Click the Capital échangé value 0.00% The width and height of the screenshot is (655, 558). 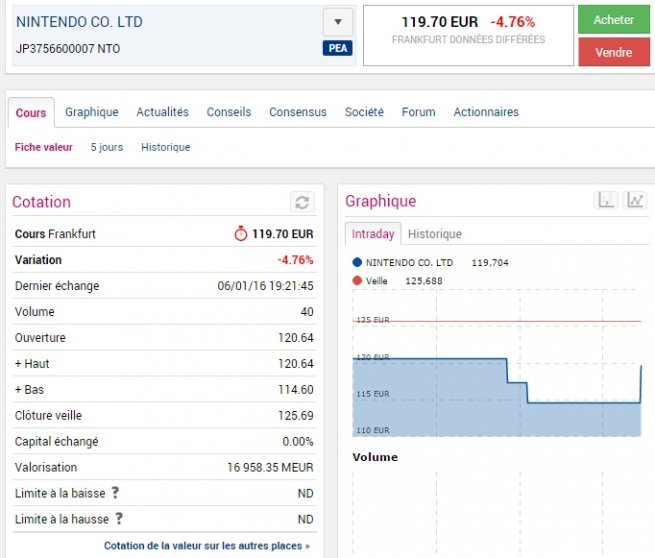(298, 441)
